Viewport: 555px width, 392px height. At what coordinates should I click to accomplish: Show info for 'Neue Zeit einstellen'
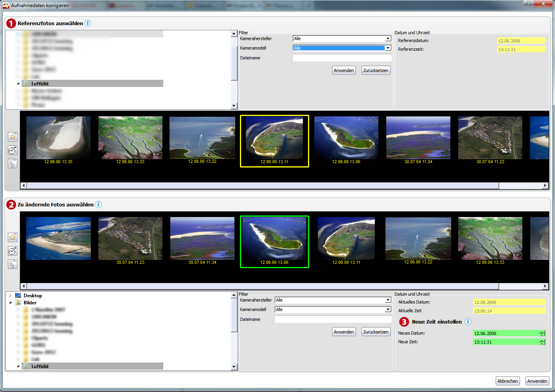pos(468,322)
